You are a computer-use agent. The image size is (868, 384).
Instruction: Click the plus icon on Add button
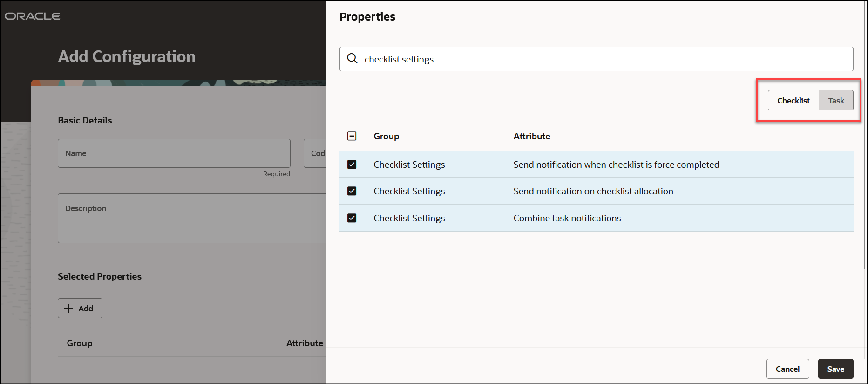[68, 309]
